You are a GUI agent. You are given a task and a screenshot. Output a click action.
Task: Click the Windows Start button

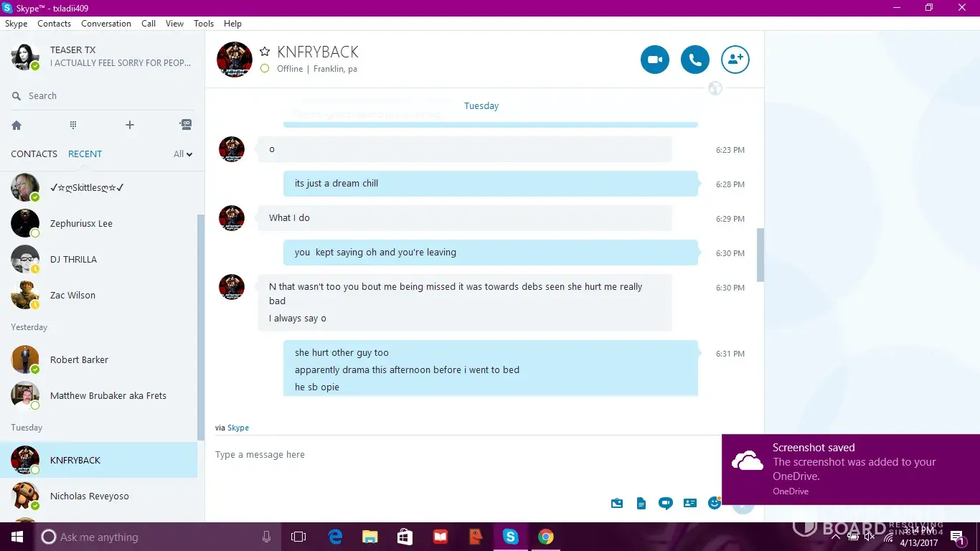coord(17,537)
